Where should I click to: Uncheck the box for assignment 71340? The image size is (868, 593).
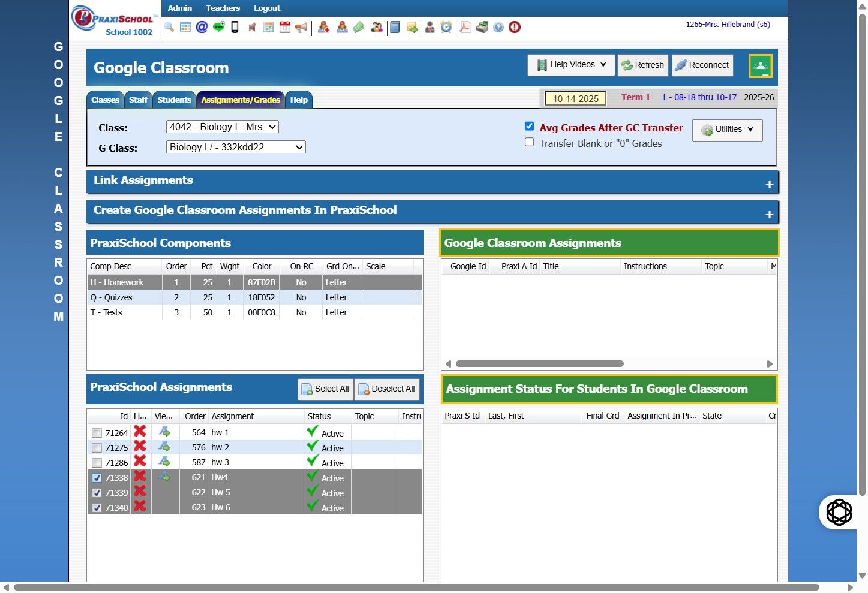pos(97,508)
